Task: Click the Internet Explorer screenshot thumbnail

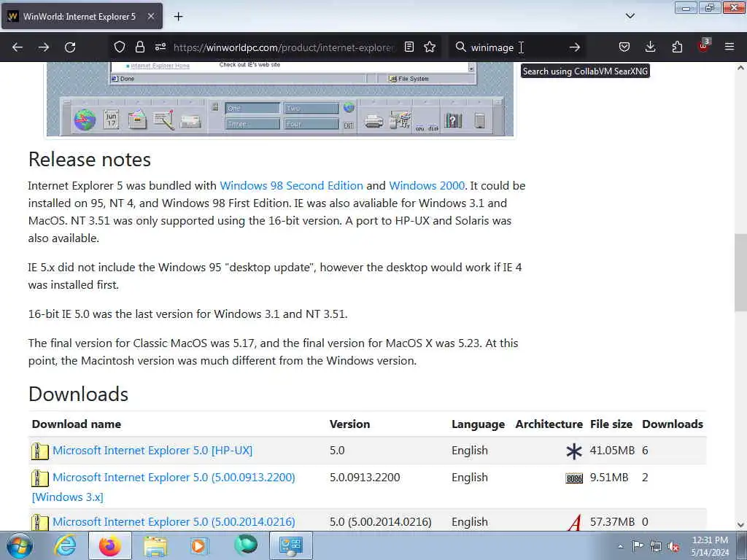Action: point(280,99)
